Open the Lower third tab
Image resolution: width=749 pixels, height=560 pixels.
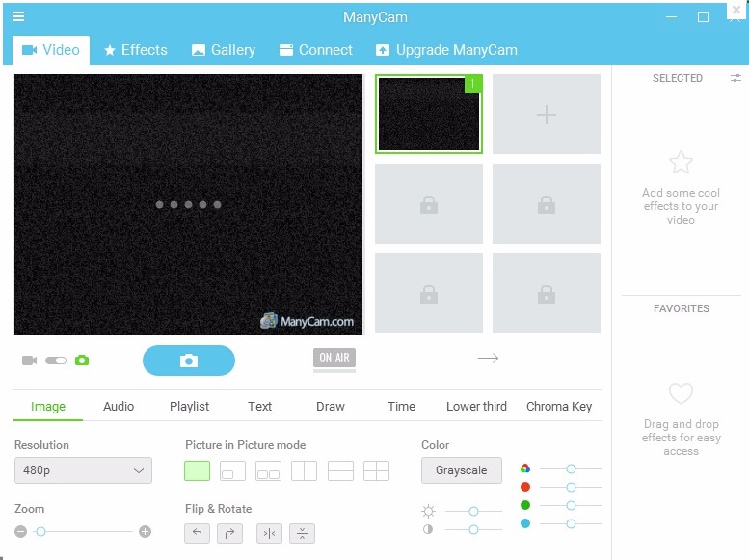pyautogui.click(x=476, y=406)
